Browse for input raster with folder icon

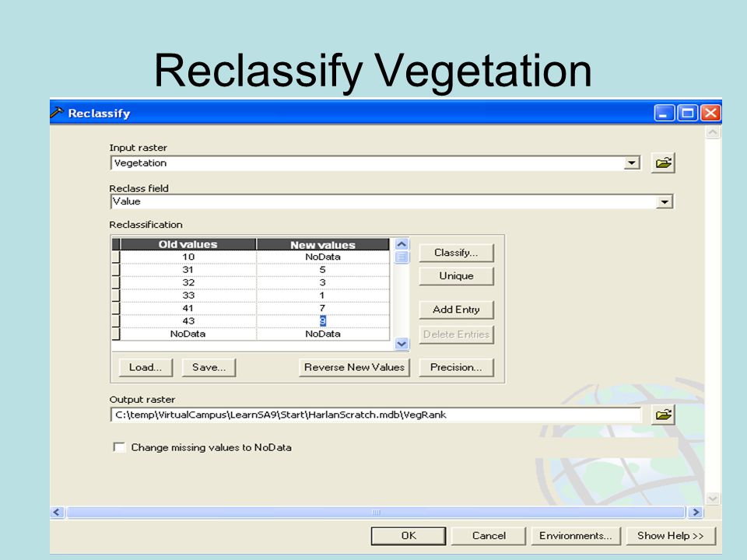663,163
